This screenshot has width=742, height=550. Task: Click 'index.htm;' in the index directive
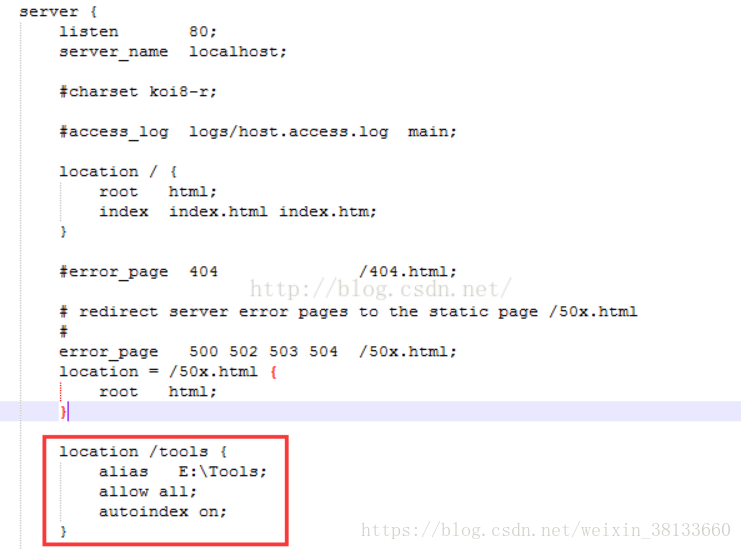click(327, 212)
